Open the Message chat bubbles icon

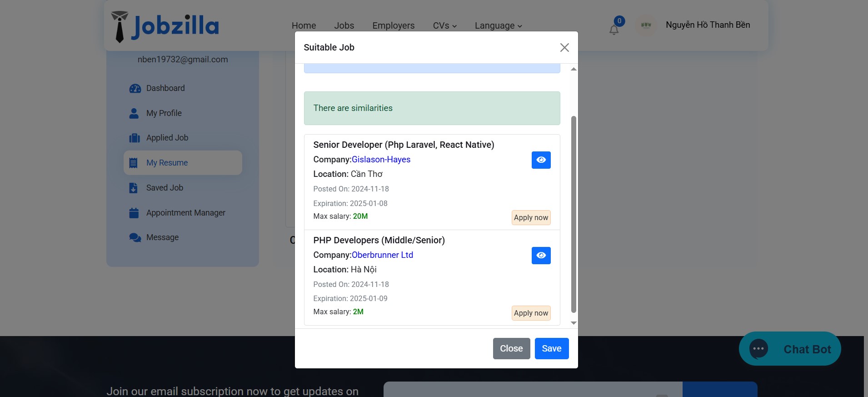(x=135, y=237)
